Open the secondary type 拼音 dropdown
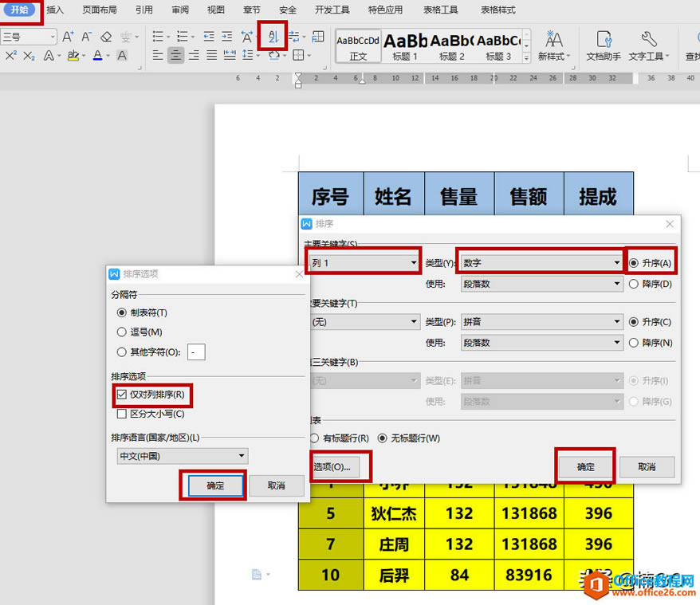The width and height of the screenshot is (700, 605). pos(541,322)
